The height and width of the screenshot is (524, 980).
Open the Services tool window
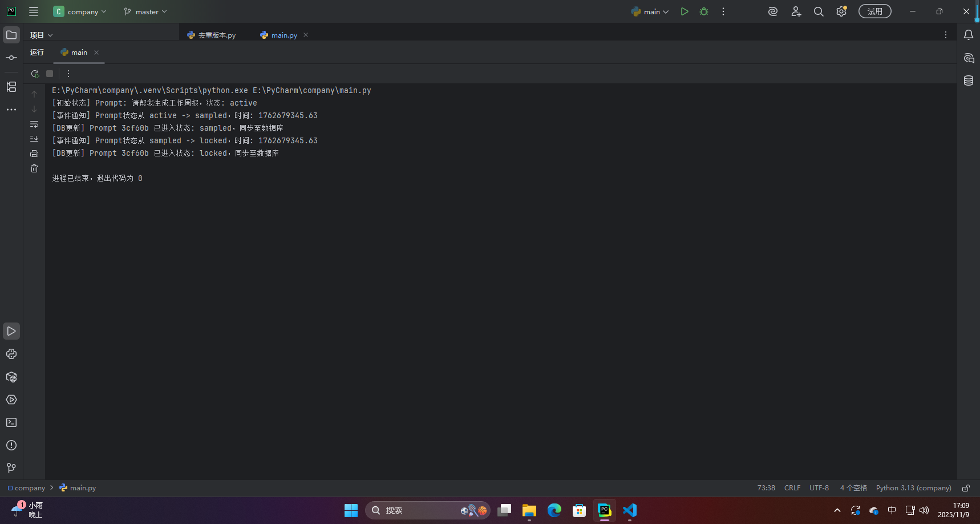tap(11, 400)
